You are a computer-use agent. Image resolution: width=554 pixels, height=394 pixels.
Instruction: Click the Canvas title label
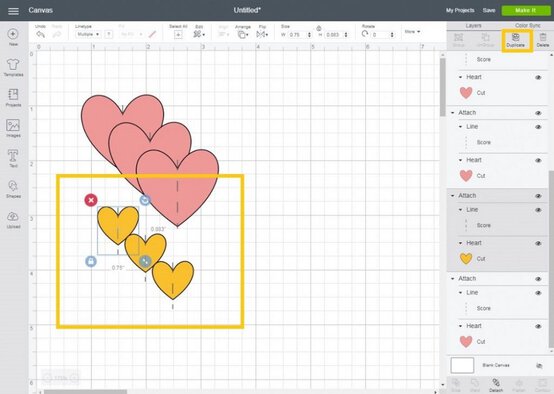tap(41, 10)
